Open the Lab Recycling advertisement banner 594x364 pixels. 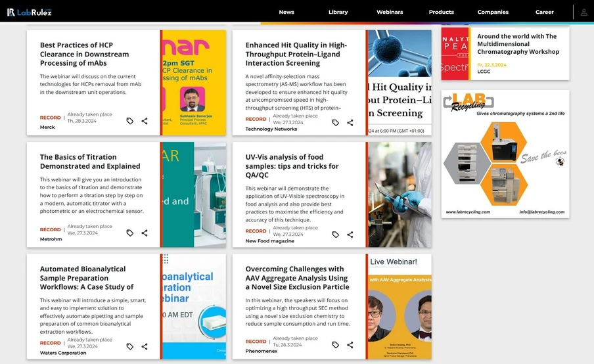click(505, 154)
